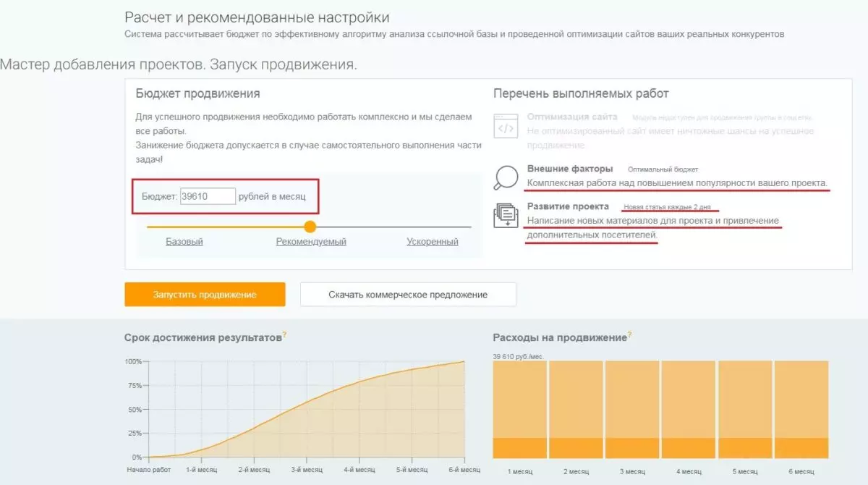This screenshot has height=485, width=868.
Task: Click the 2 месяц expense bar
Action: 576,410
